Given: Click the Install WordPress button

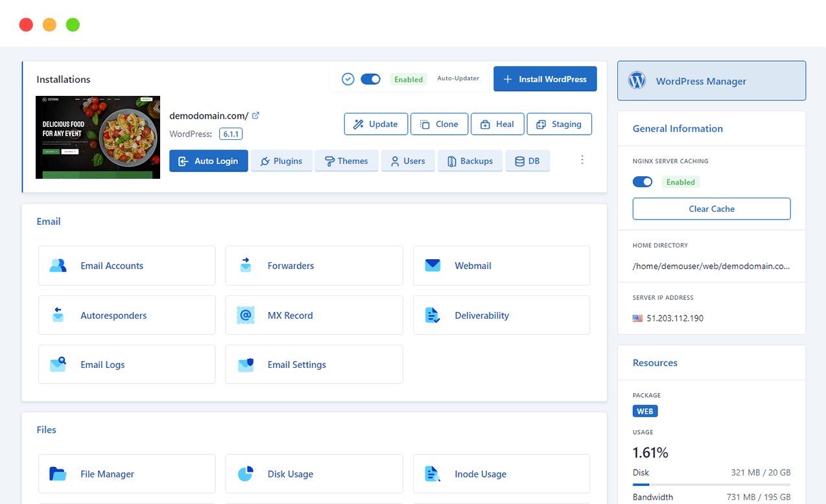Looking at the screenshot, I should click(545, 79).
